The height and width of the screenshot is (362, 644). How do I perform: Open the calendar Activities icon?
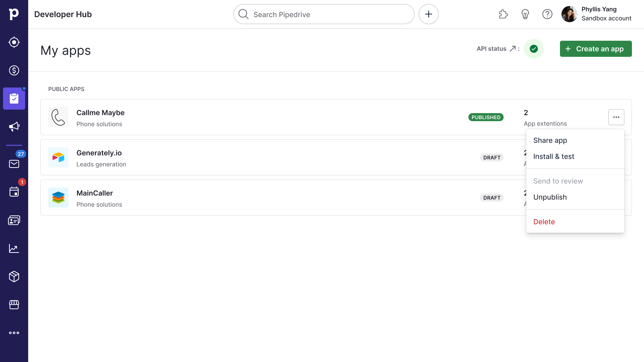click(x=14, y=192)
